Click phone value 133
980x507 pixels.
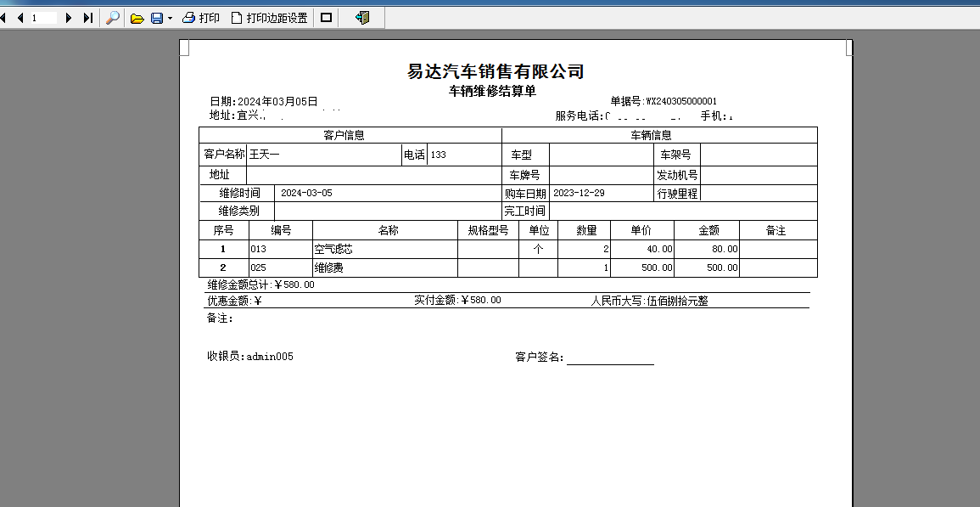click(x=438, y=155)
